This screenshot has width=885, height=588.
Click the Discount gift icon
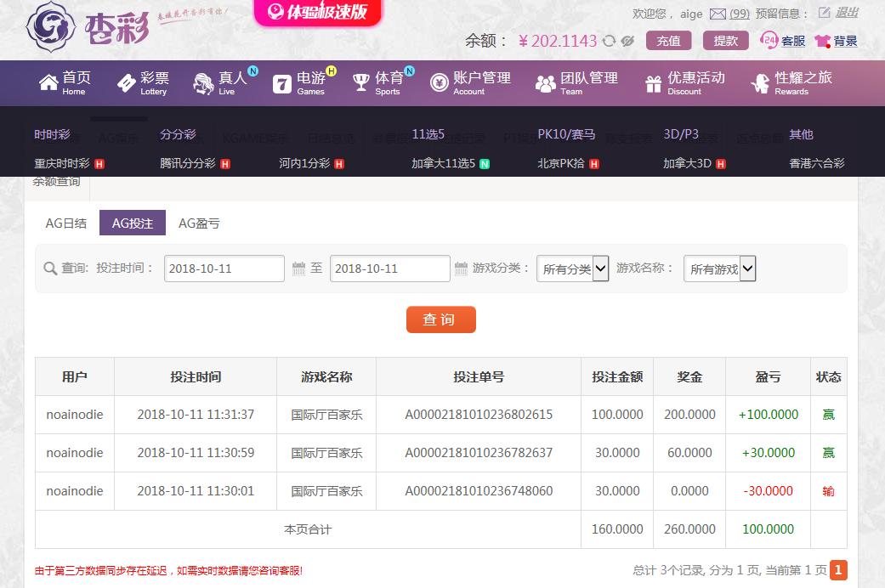coord(654,84)
